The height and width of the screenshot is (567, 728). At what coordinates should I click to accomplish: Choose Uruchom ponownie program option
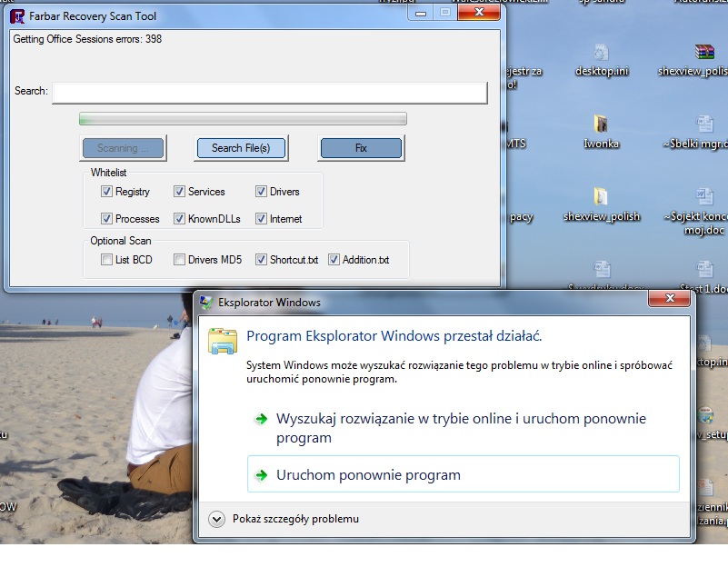[x=463, y=474]
